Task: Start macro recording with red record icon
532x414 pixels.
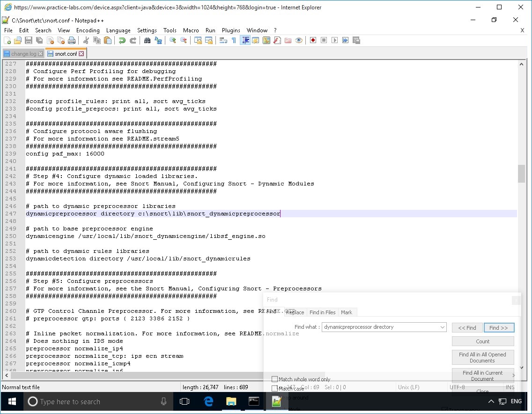Action: click(x=313, y=40)
